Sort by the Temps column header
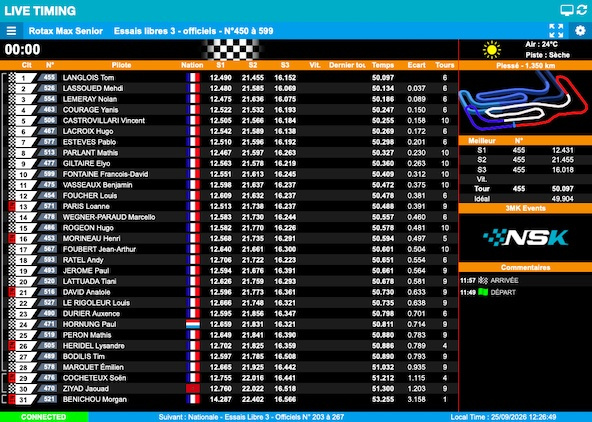This screenshot has height=422, width=592. (x=382, y=65)
